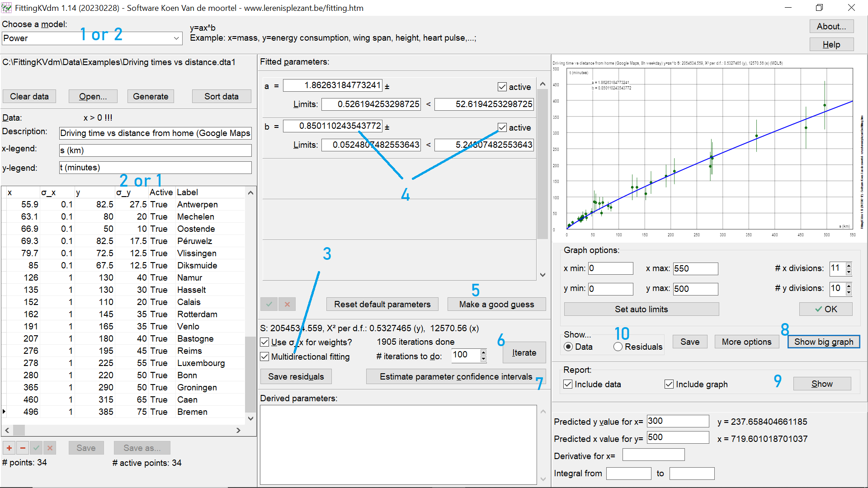Edit parameter a value field

point(333,85)
